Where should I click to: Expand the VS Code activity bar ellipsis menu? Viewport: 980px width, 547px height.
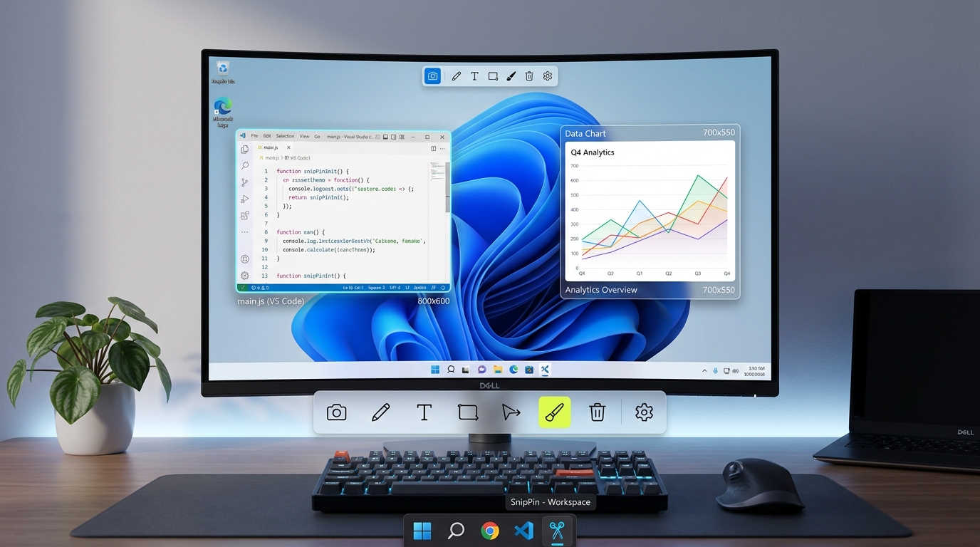[x=245, y=232]
